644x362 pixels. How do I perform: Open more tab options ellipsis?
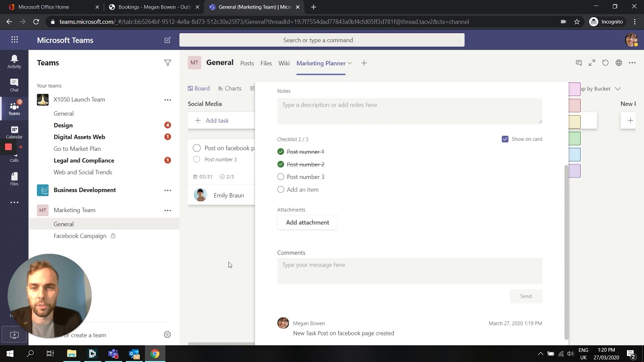(632, 63)
